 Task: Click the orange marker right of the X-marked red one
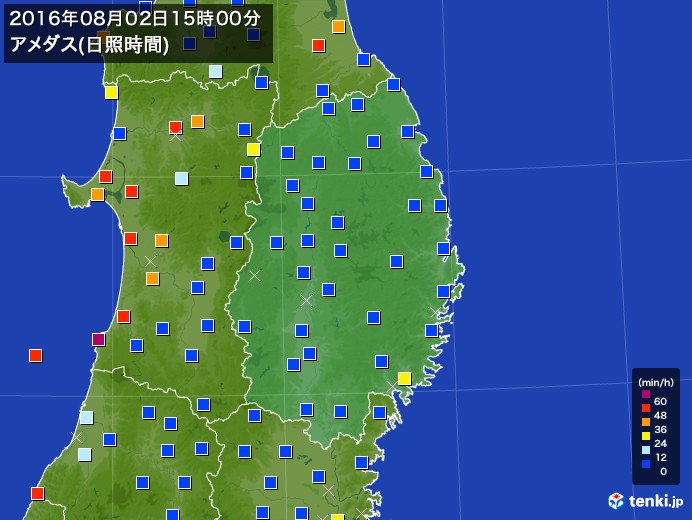(198, 121)
